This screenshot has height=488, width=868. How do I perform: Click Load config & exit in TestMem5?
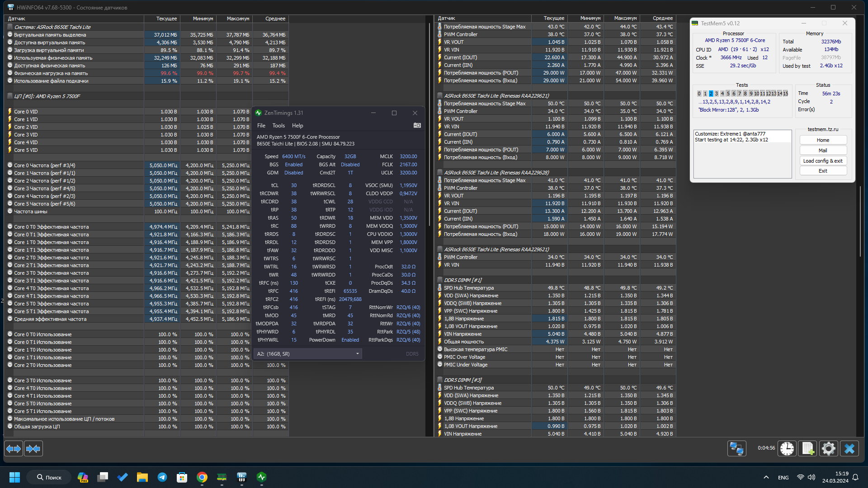pyautogui.click(x=823, y=161)
